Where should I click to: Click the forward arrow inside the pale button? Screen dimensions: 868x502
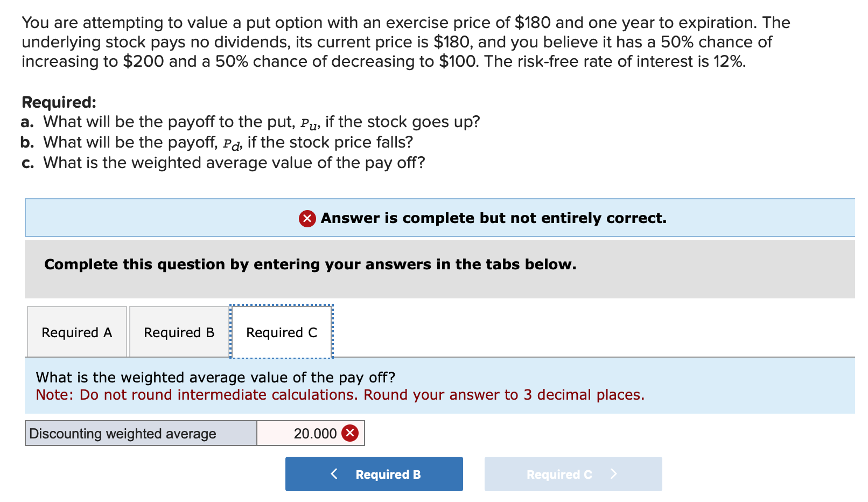click(613, 473)
